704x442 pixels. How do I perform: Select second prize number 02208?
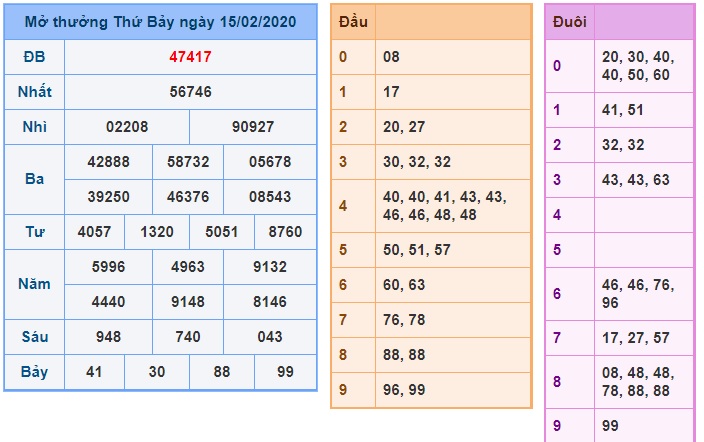[127, 127]
